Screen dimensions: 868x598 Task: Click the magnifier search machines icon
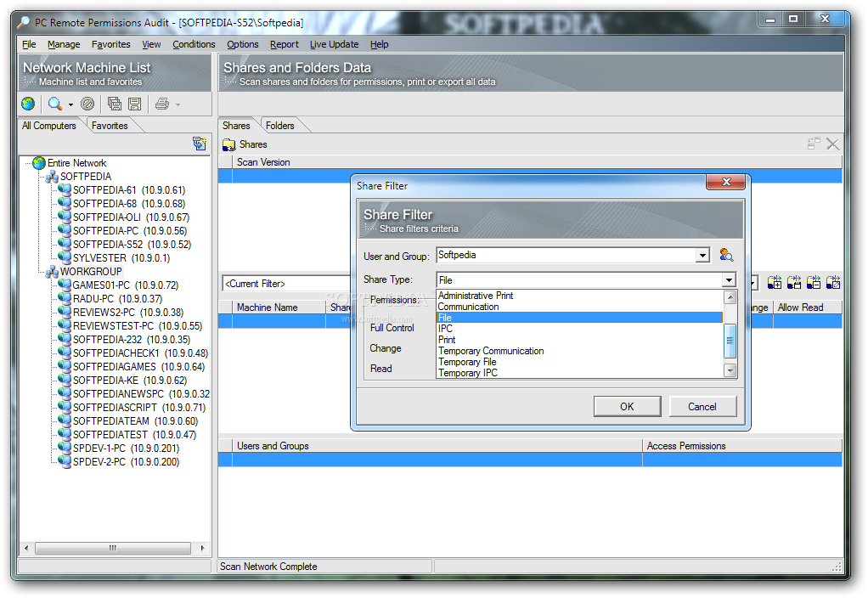[55, 104]
